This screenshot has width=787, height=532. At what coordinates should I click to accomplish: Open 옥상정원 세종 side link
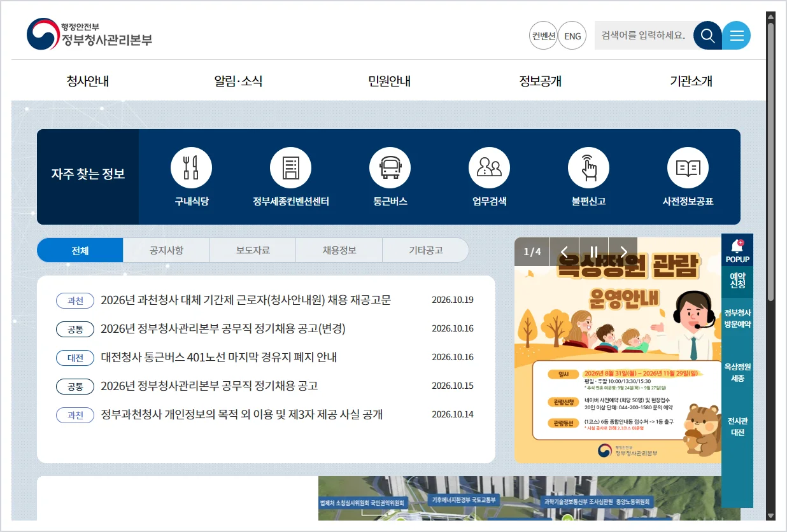737,372
